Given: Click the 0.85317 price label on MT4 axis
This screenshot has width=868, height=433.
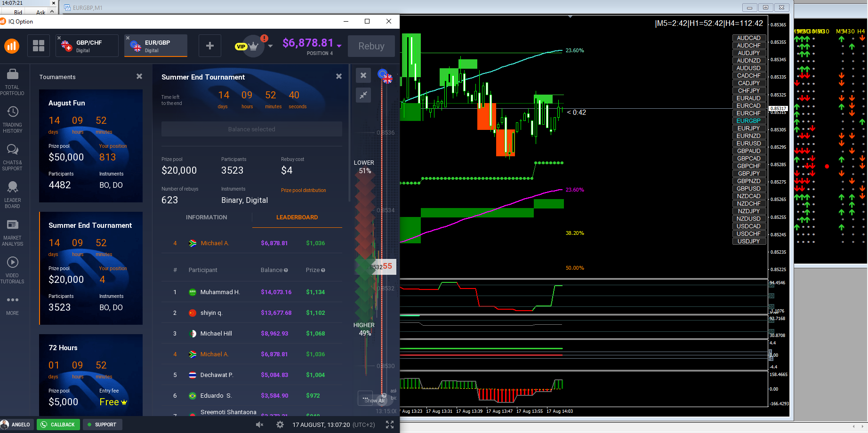Looking at the screenshot, I should point(778,109).
